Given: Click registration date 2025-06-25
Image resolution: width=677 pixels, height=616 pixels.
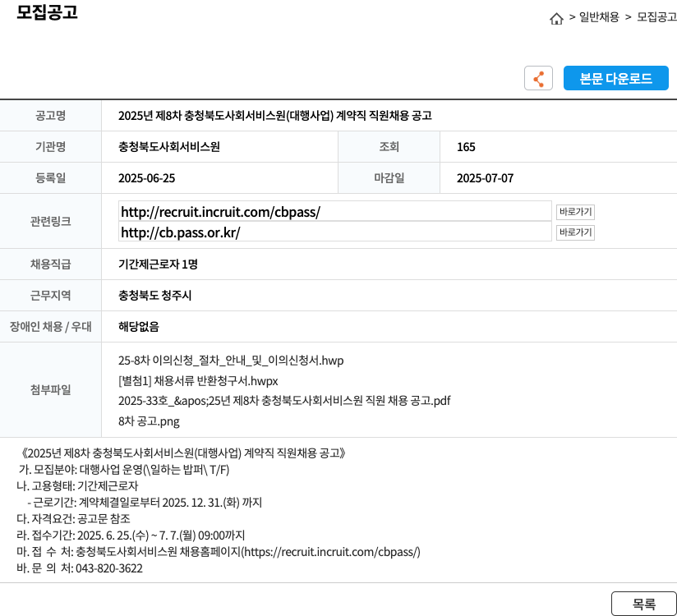Looking at the screenshot, I should [147, 178].
